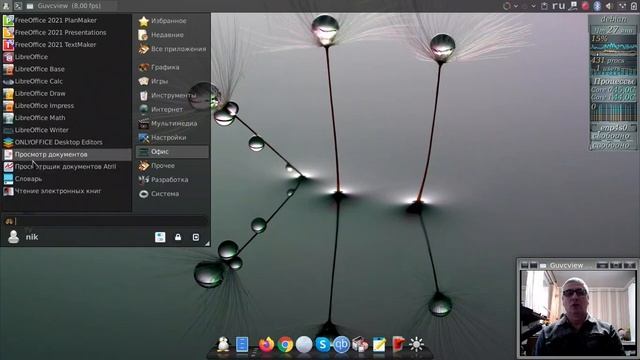Click the terminal icon in top panel

pos(18,6)
